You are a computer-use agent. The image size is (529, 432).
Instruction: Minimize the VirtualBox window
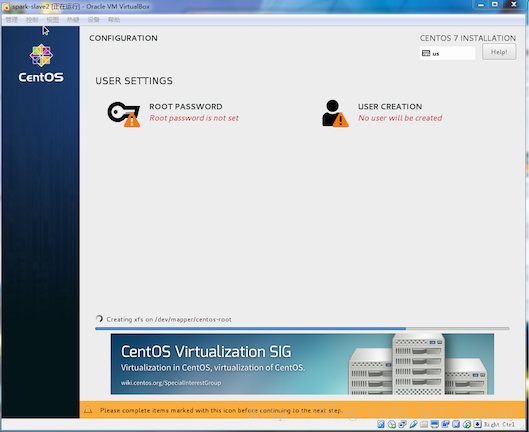(x=481, y=4)
